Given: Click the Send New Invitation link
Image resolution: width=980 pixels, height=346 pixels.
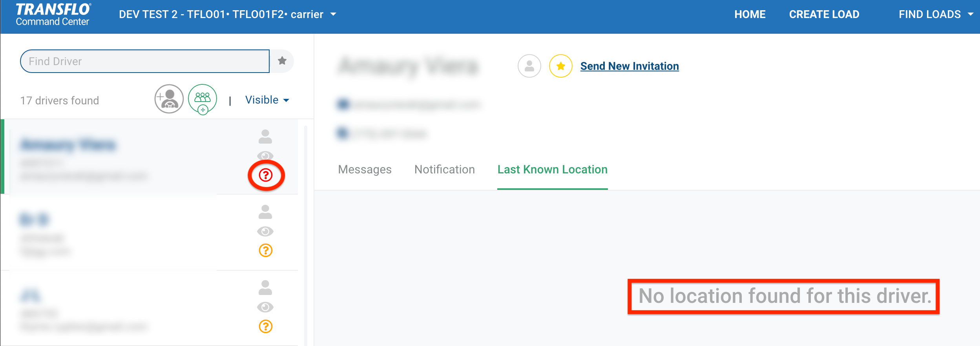Looking at the screenshot, I should [x=629, y=66].
